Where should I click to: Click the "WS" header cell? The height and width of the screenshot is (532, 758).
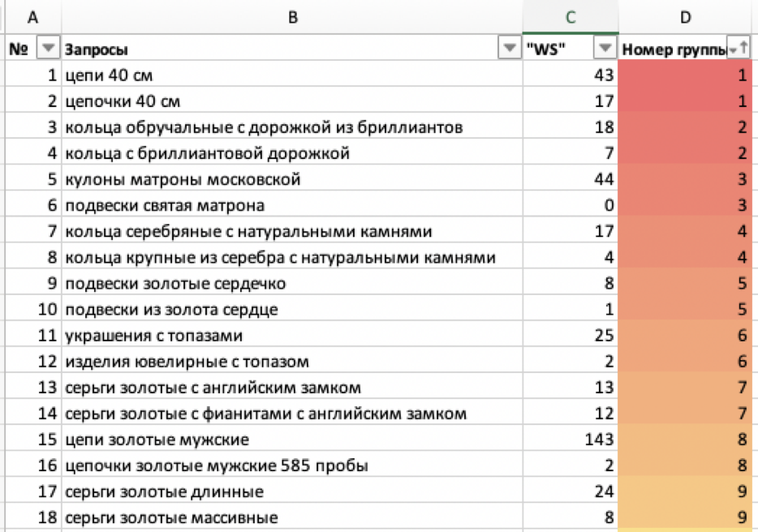pos(571,49)
